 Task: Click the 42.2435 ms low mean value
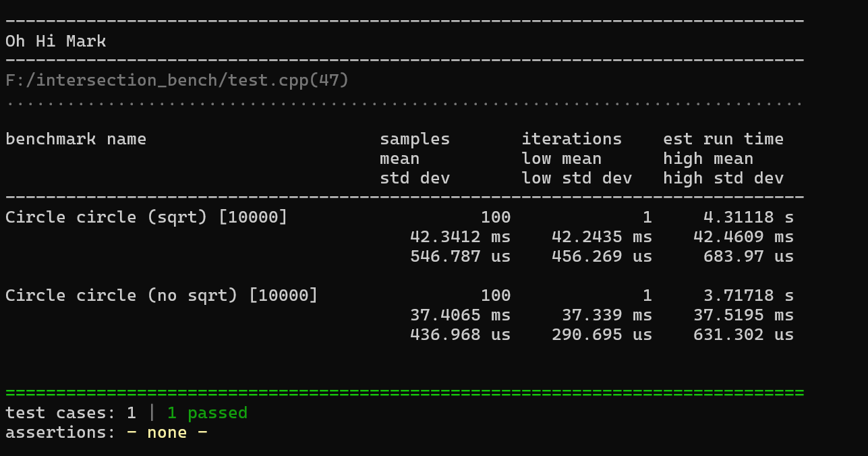[602, 237]
